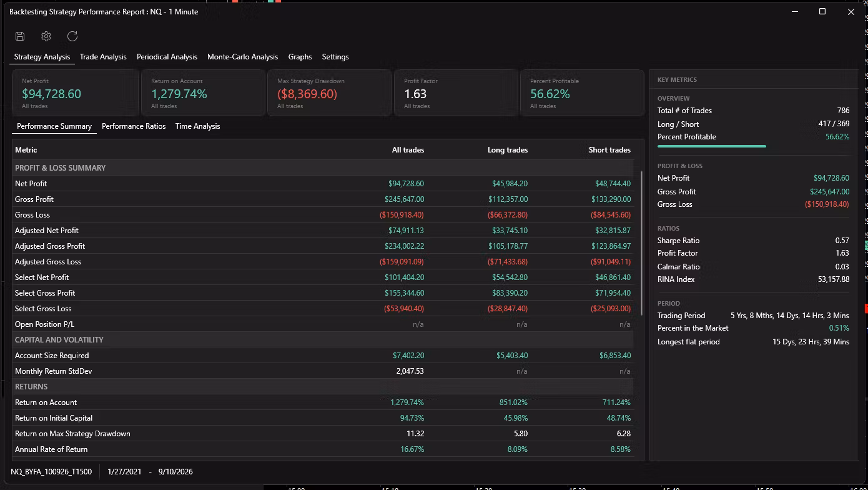Click the table's vertical scrollbar
This screenshot has width=868, height=490.
pos(641,242)
